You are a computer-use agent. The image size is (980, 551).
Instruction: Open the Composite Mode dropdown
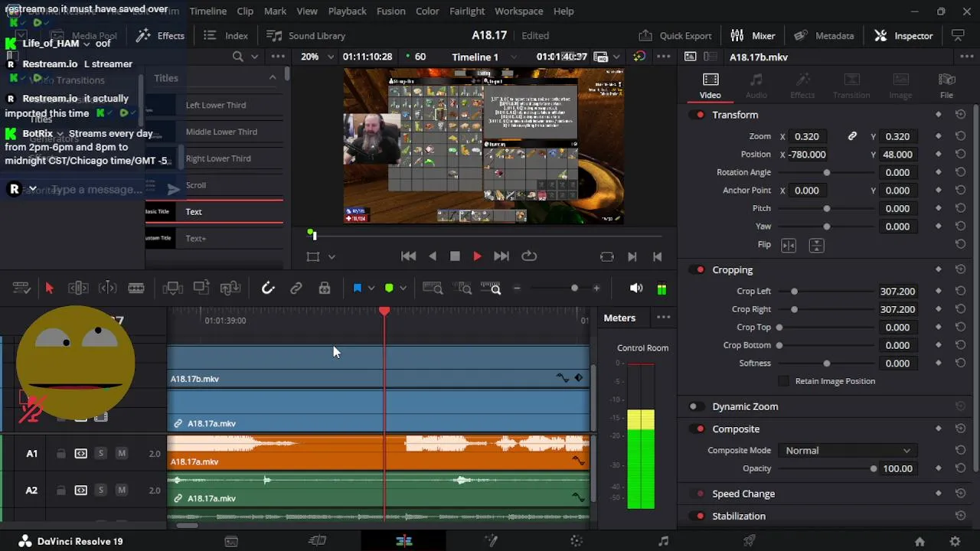click(x=847, y=451)
